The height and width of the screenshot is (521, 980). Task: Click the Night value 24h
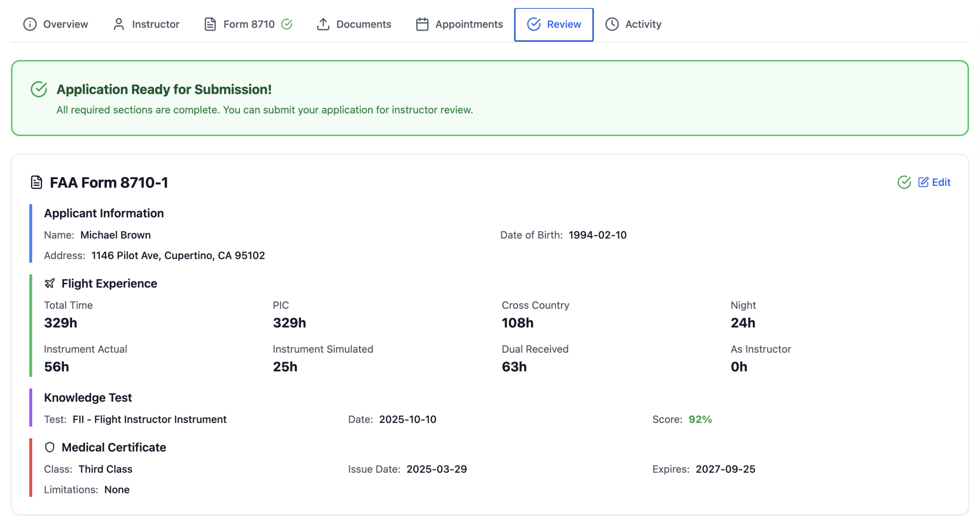click(743, 323)
